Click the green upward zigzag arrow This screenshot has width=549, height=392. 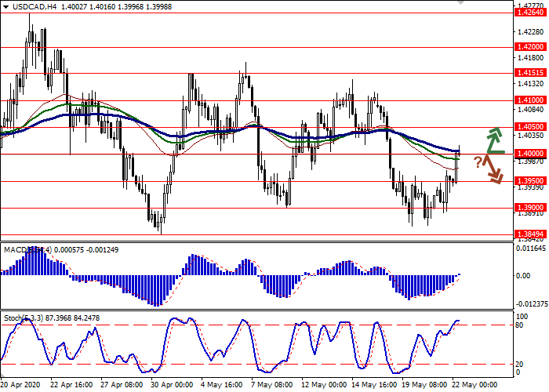(493, 140)
